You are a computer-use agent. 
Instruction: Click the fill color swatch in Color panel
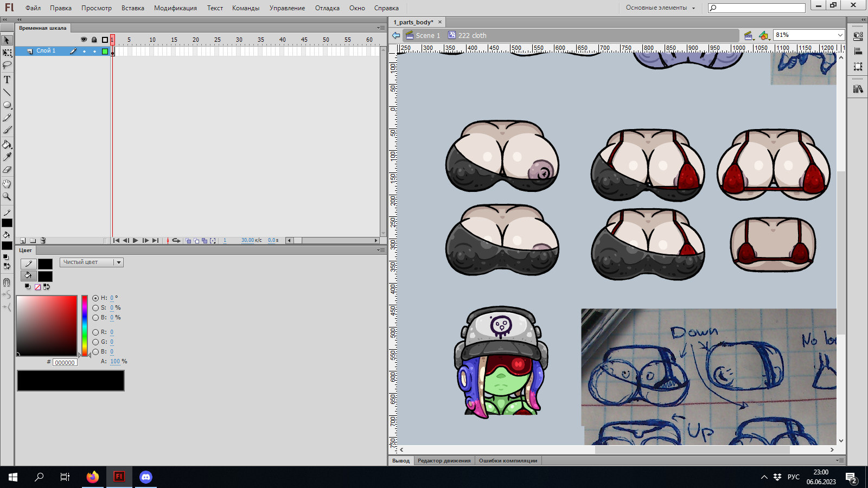tap(45, 277)
